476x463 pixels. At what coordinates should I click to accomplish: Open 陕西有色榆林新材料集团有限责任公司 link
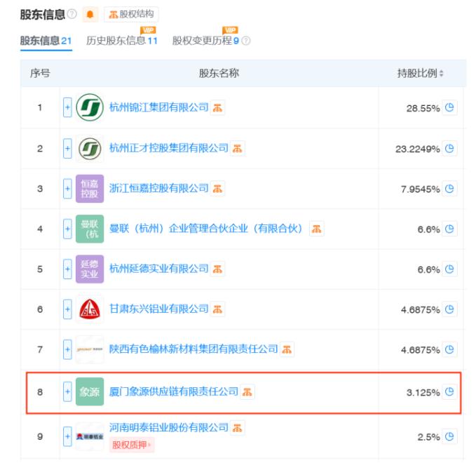(193, 349)
